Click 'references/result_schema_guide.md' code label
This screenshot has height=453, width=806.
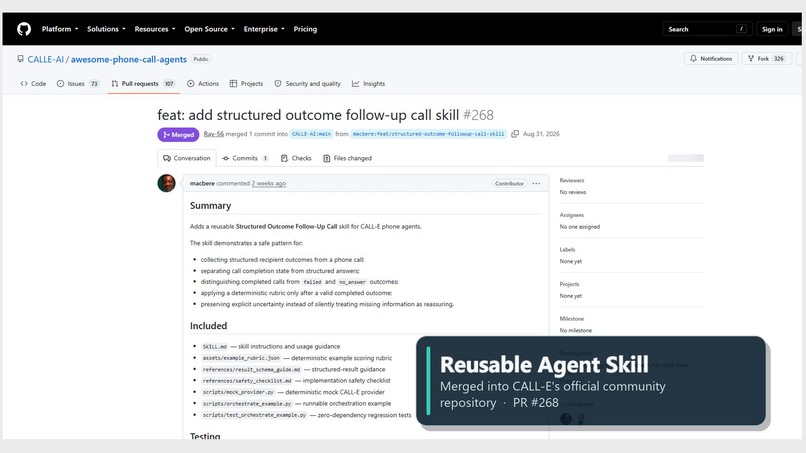point(251,369)
